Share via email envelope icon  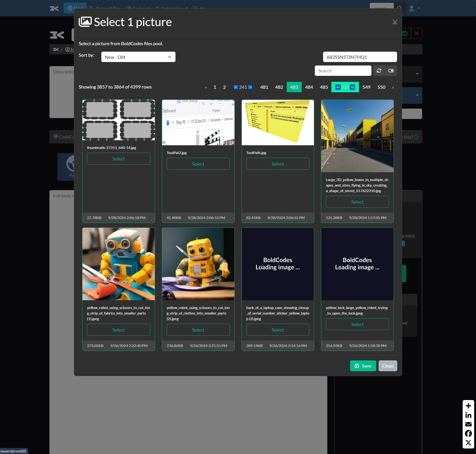click(x=468, y=424)
